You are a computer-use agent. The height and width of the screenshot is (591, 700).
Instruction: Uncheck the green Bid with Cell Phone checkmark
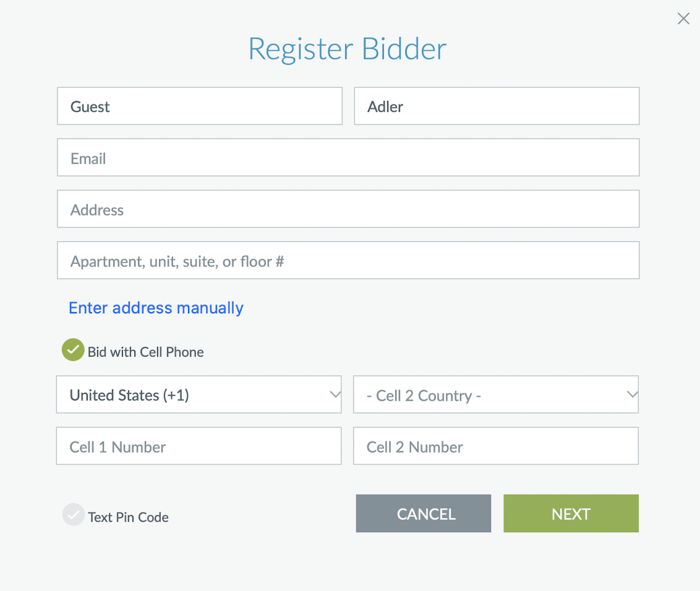(73, 350)
